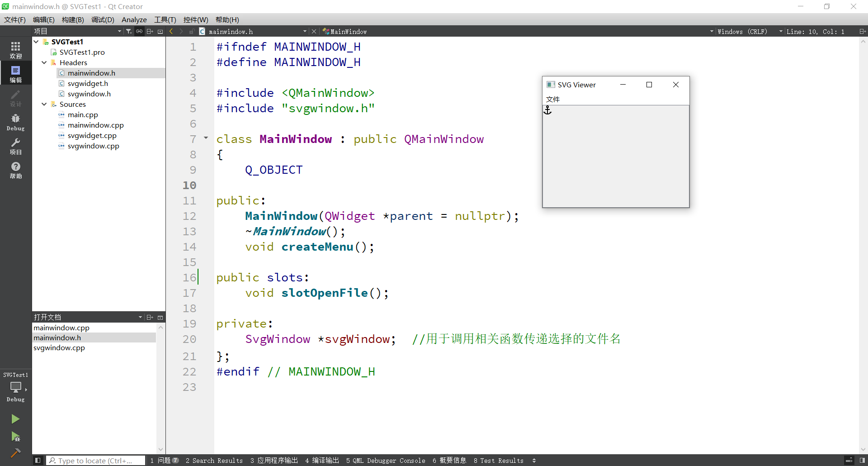This screenshot has height=466, width=868.
Task: Fold the MainWindow class at line 7
Action: [206, 138]
